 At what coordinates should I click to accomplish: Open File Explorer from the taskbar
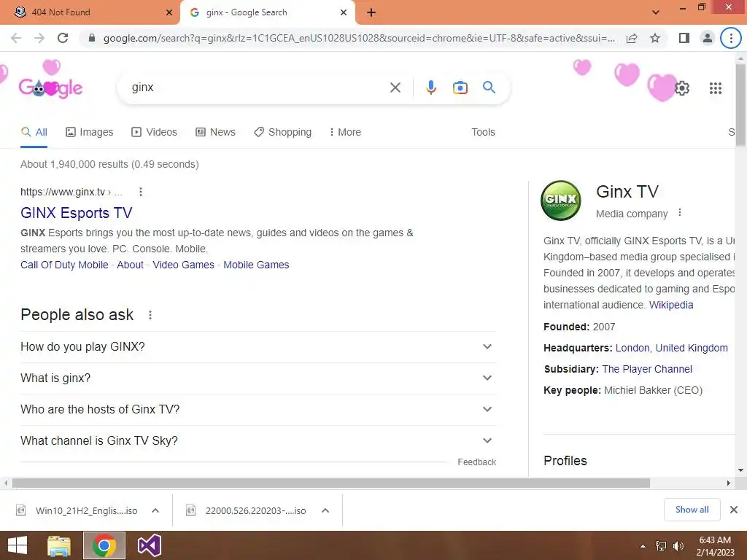click(59, 545)
